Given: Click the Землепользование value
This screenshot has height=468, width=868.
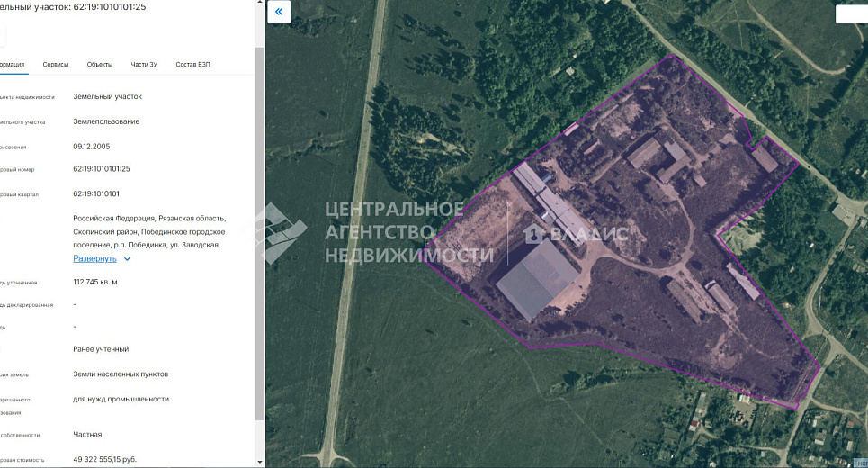Looking at the screenshot, I should pos(106,121).
